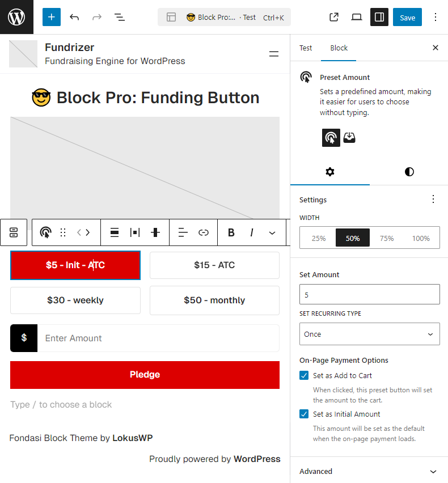Uncheck Set as Initial Amount
Screen dimensions: 448x483
coord(305,414)
